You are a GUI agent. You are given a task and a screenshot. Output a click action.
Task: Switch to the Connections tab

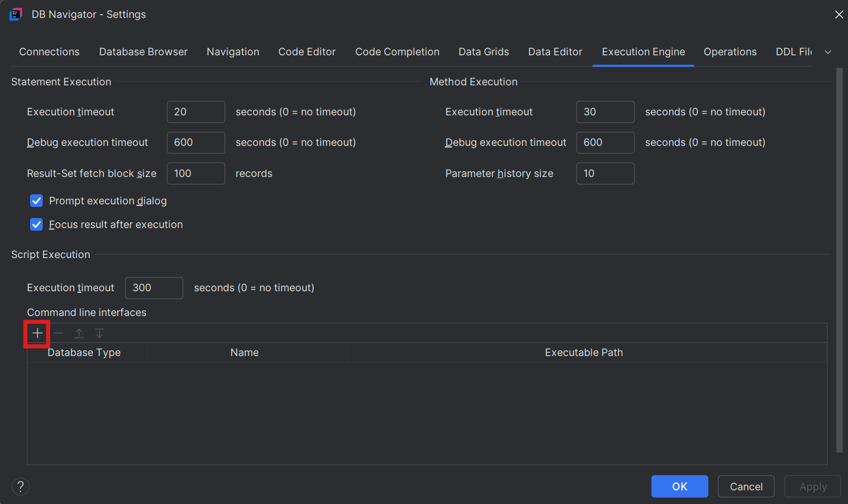(50, 52)
